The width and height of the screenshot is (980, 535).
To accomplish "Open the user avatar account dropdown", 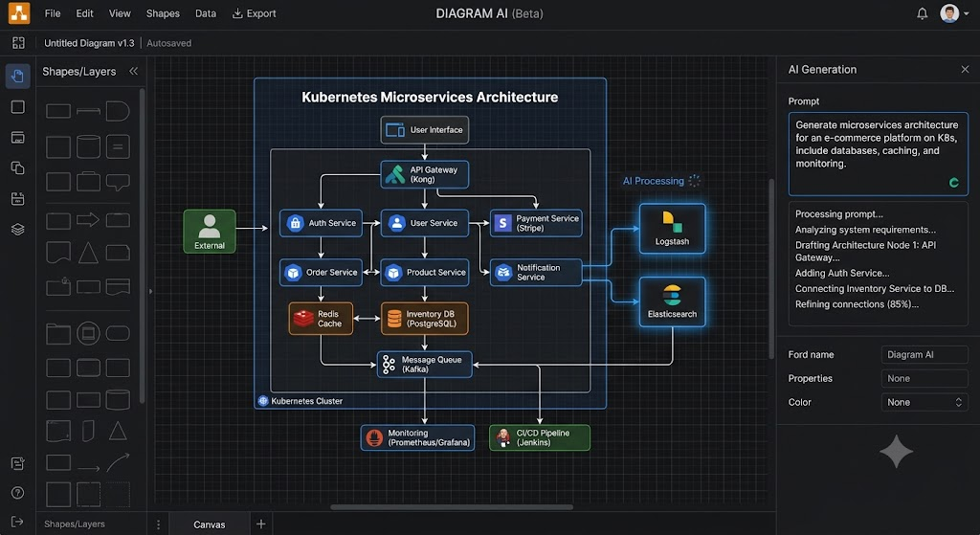I will pos(954,13).
